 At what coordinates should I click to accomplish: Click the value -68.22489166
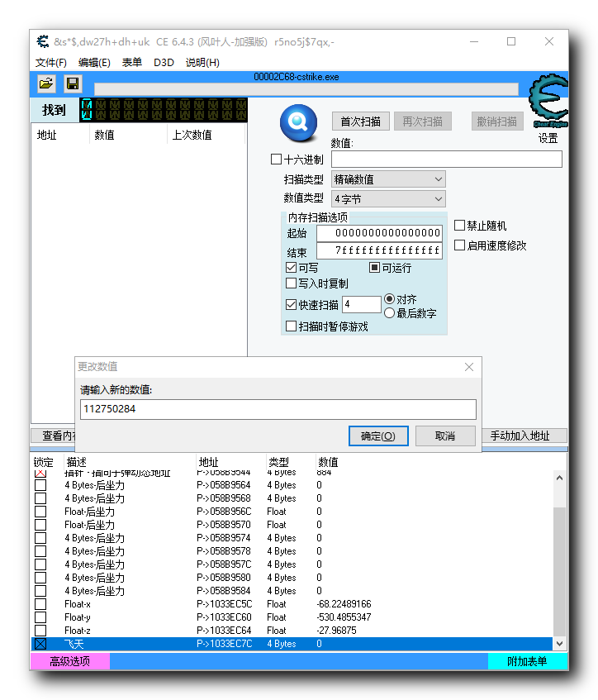click(x=344, y=604)
